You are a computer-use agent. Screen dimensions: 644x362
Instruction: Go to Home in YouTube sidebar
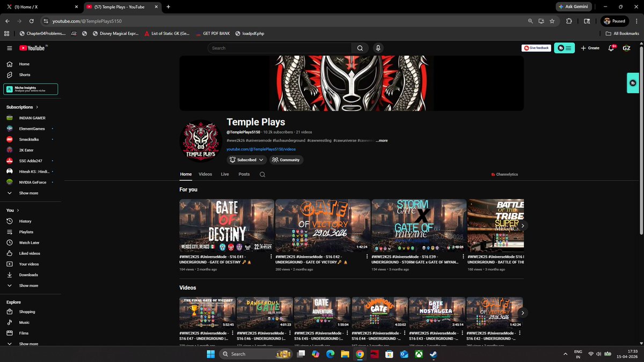click(24, 64)
